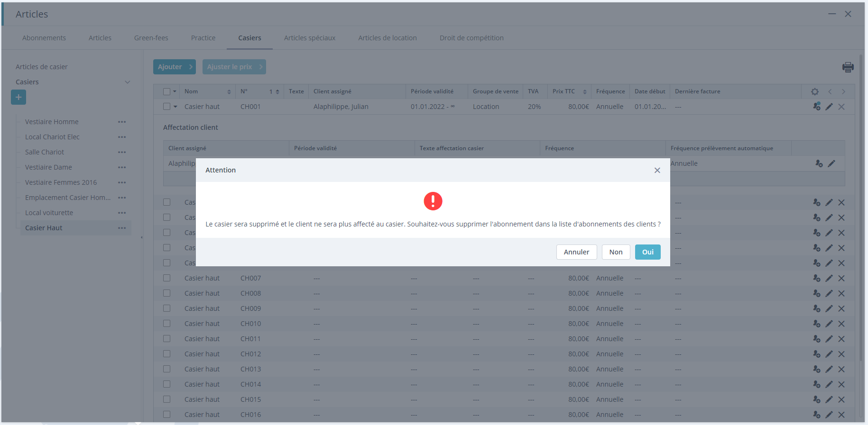Open the Droit de compétition tab
The image size is (868, 425).
(471, 38)
